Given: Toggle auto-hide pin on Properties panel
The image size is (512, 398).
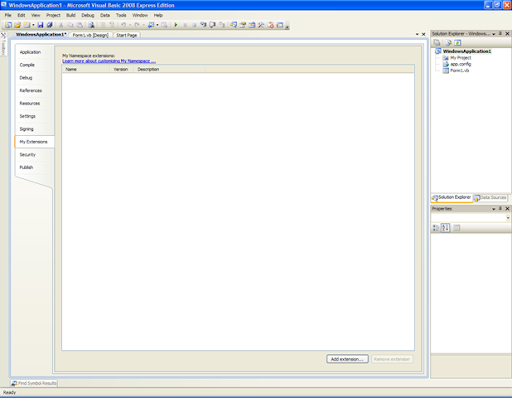Looking at the screenshot, I should pyautogui.click(x=500, y=209).
